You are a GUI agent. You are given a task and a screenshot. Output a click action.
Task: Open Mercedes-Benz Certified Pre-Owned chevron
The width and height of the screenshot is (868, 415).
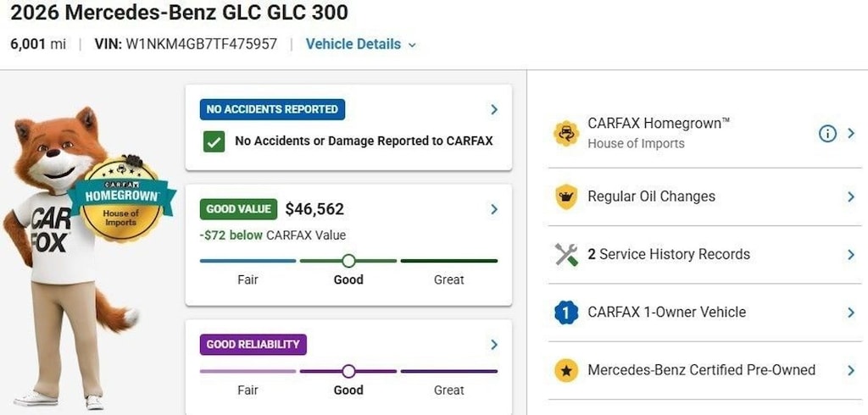click(851, 370)
